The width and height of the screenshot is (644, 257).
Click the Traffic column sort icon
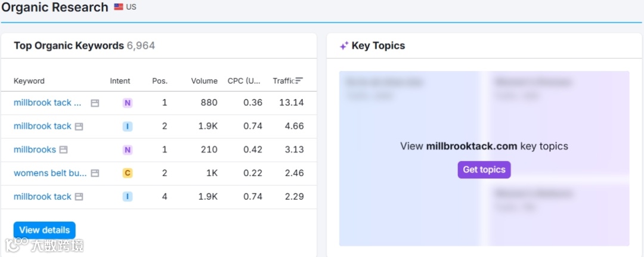click(x=299, y=81)
